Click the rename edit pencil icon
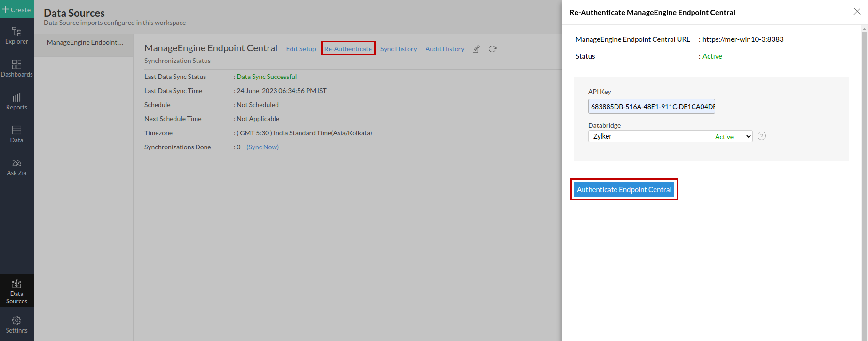 coord(476,49)
